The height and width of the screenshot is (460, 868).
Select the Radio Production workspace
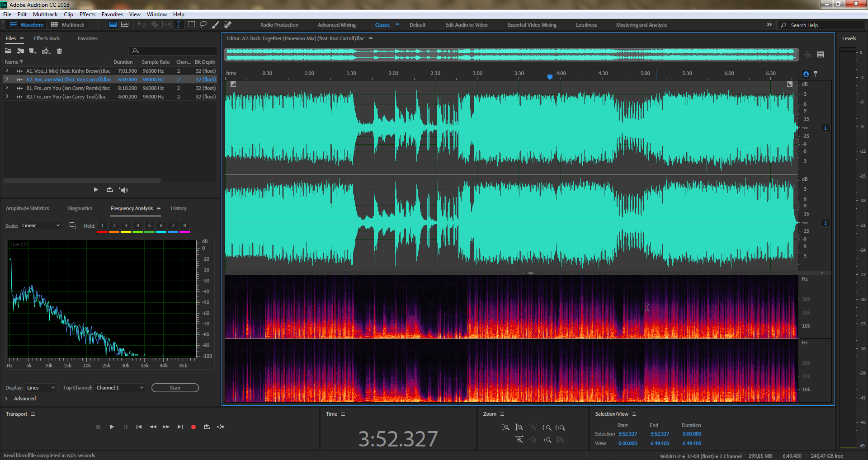point(279,25)
